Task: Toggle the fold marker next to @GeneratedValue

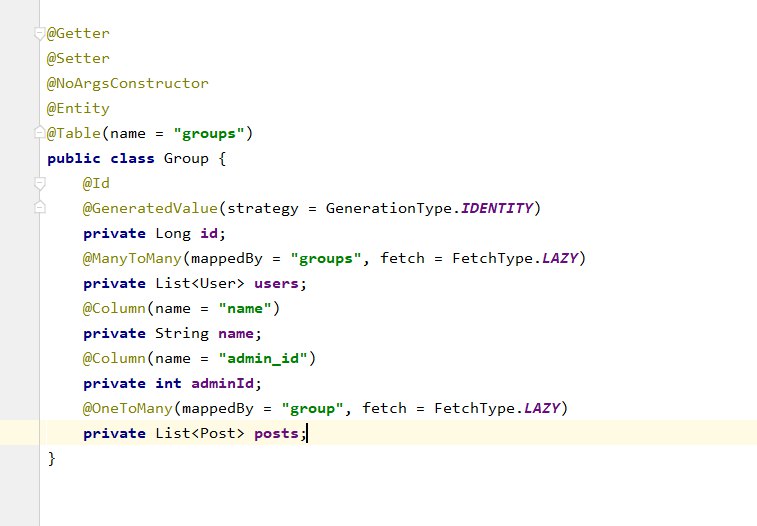Action: (40, 208)
